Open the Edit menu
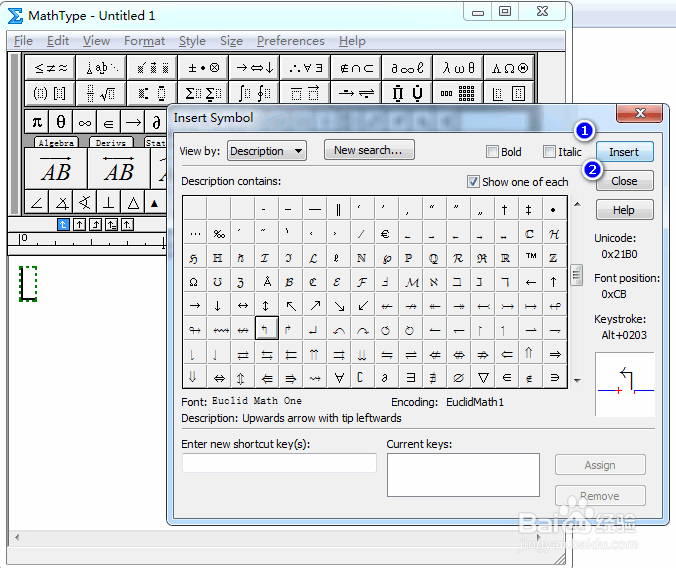This screenshot has height=568, width=676. pyautogui.click(x=58, y=41)
